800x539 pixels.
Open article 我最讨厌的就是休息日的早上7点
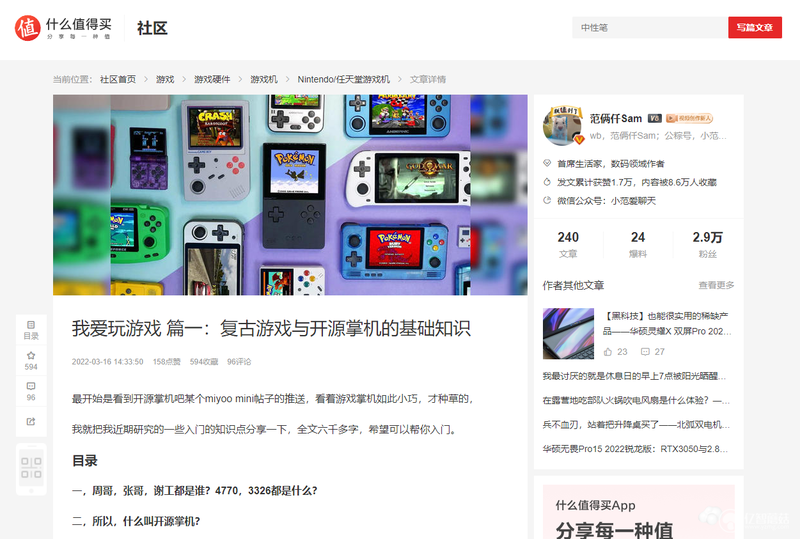634,376
